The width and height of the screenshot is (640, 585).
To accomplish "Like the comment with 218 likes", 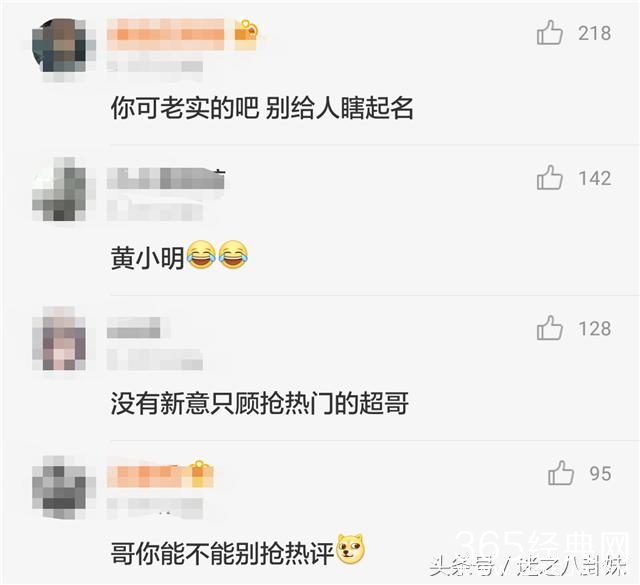I will (550, 33).
